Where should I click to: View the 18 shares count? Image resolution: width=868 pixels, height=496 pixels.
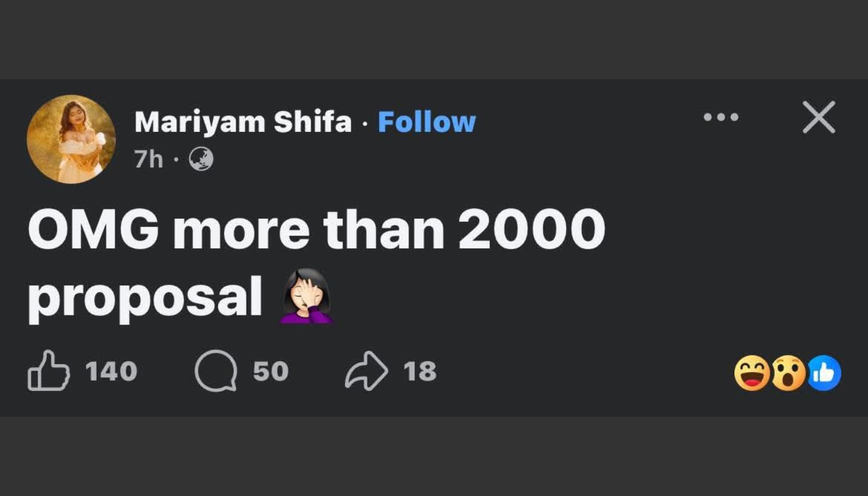pyautogui.click(x=420, y=372)
